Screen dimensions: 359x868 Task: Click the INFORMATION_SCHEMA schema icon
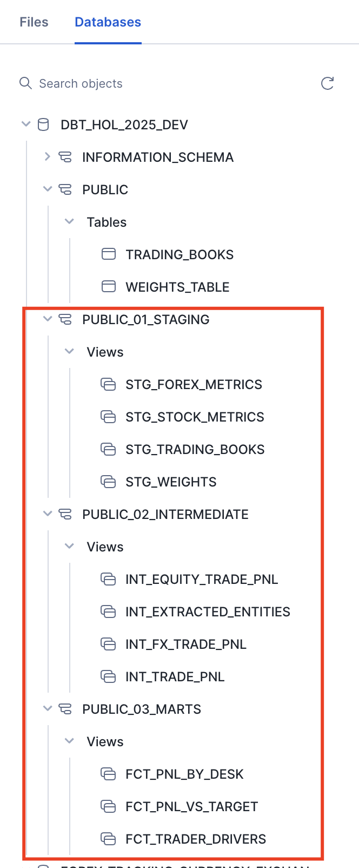click(x=65, y=157)
